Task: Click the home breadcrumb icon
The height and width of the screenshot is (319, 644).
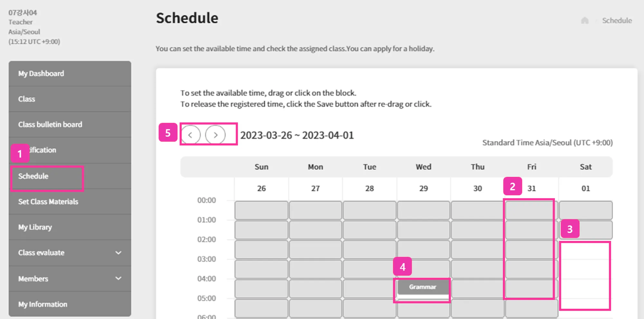Action: click(x=585, y=21)
